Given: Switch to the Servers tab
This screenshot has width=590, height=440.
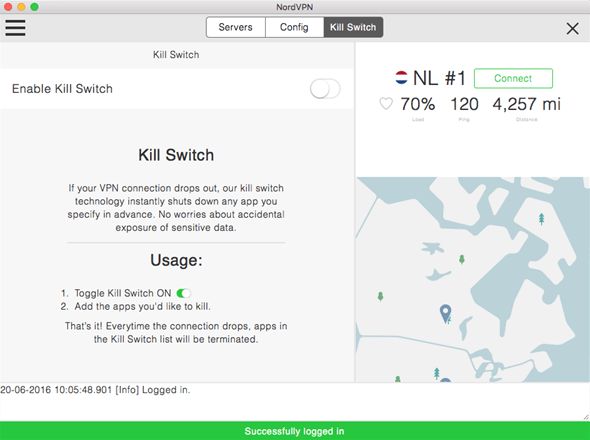Looking at the screenshot, I should [x=236, y=27].
